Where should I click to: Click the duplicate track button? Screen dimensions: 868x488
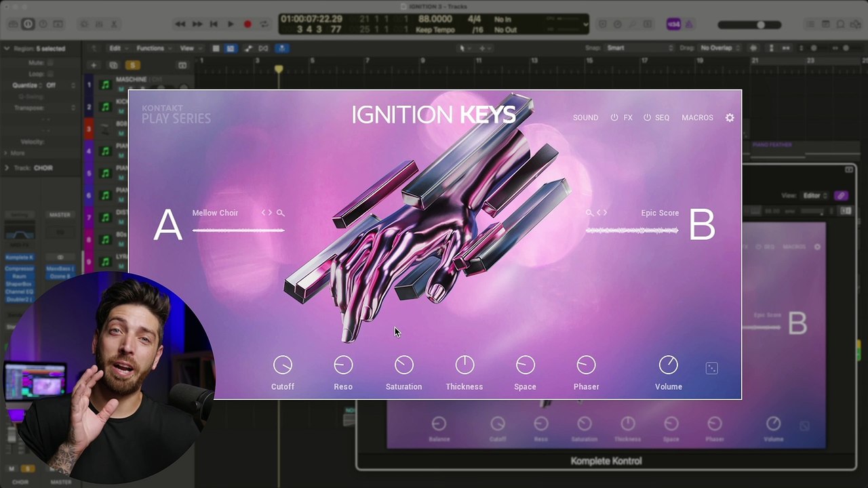pos(113,65)
